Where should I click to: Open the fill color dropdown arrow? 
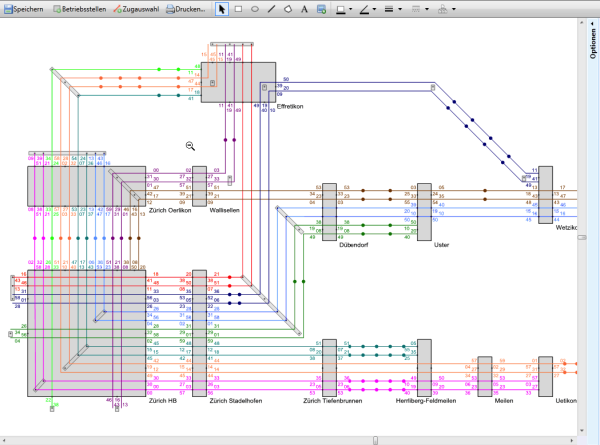pyautogui.click(x=351, y=8)
